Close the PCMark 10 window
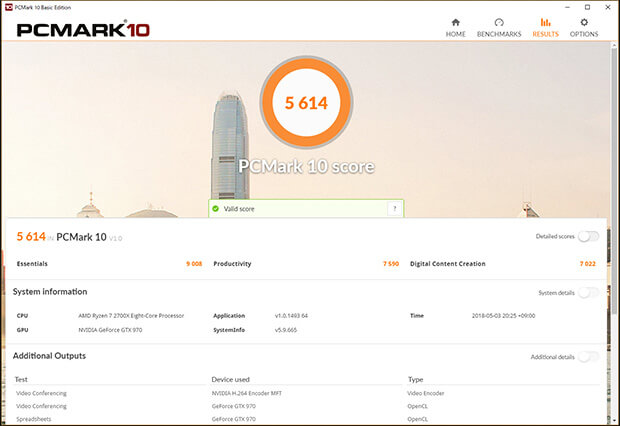Viewport: 620px width, 426px height. coord(608,7)
